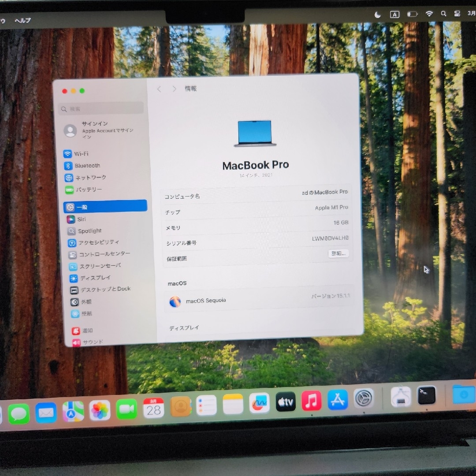Select サウンド in sidebar
The width and height of the screenshot is (476, 476).
point(88,342)
